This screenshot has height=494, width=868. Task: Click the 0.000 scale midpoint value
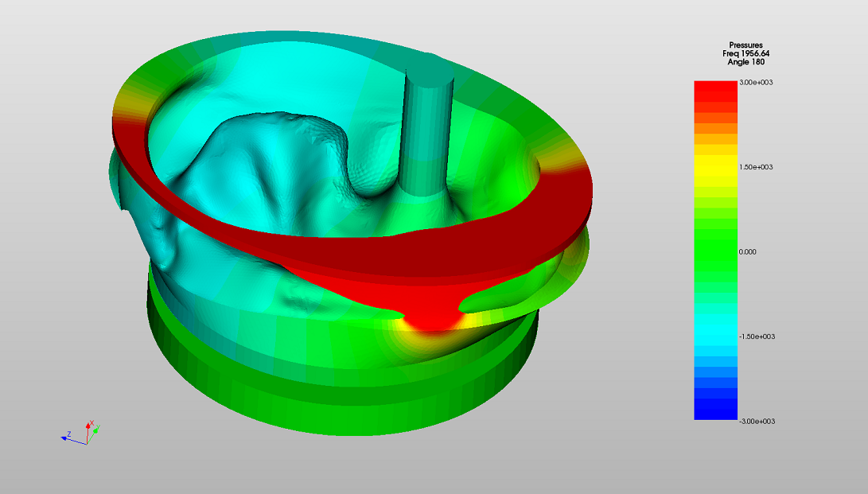pyautogui.click(x=749, y=251)
